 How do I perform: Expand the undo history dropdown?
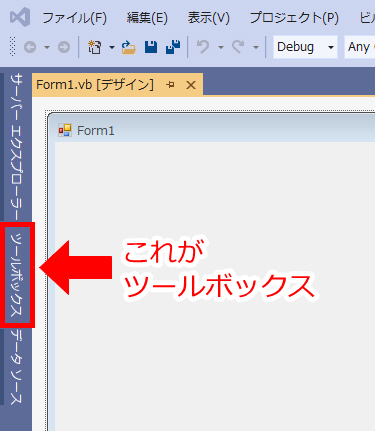click(x=221, y=47)
